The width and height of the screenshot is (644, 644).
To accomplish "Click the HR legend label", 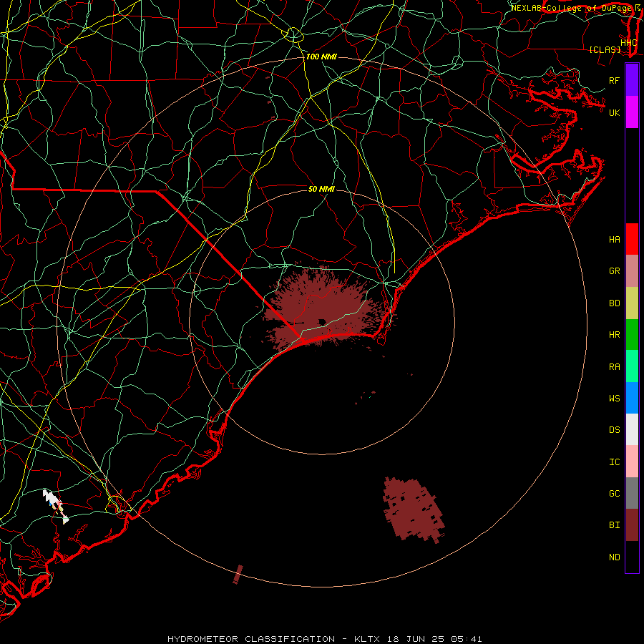I will (x=614, y=335).
